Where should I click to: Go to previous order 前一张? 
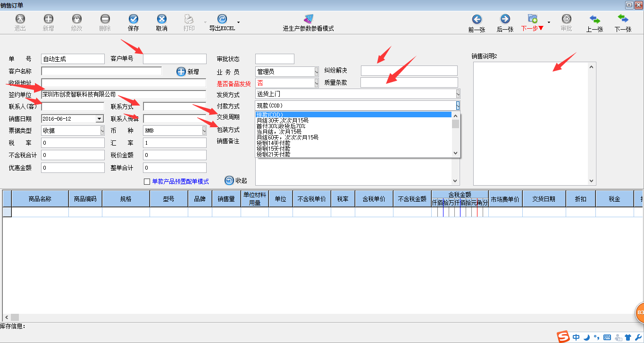click(477, 19)
